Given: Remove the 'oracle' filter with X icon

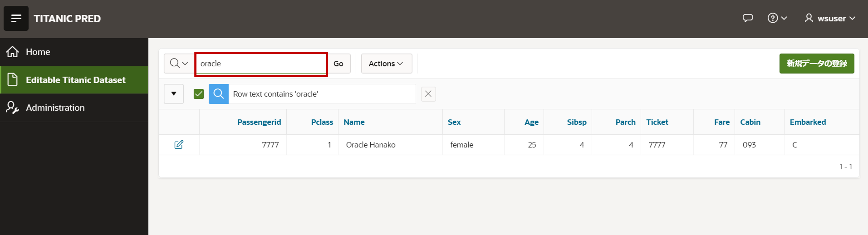Looking at the screenshot, I should [x=428, y=94].
